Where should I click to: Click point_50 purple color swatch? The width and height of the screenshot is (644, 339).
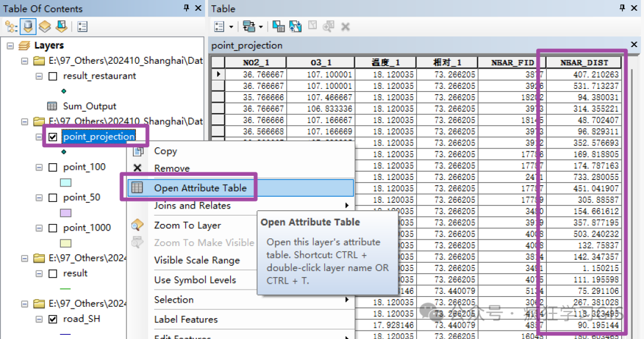66,213
